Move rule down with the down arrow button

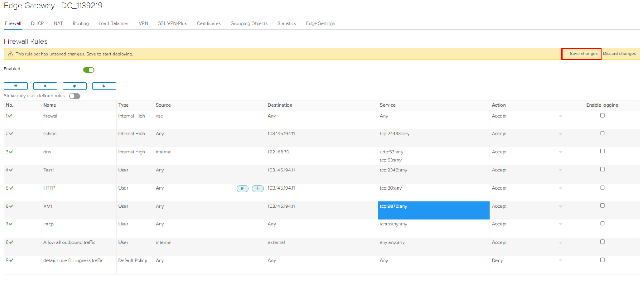[x=104, y=86]
